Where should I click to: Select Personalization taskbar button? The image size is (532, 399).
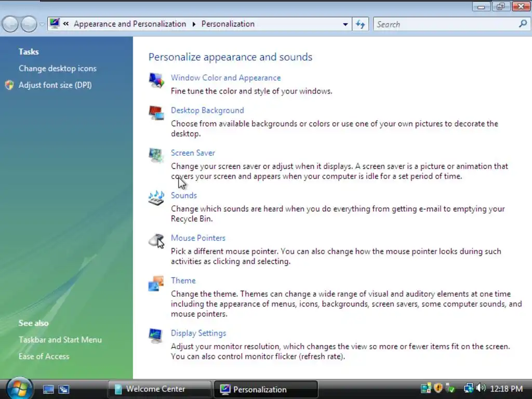tap(265, 389)
